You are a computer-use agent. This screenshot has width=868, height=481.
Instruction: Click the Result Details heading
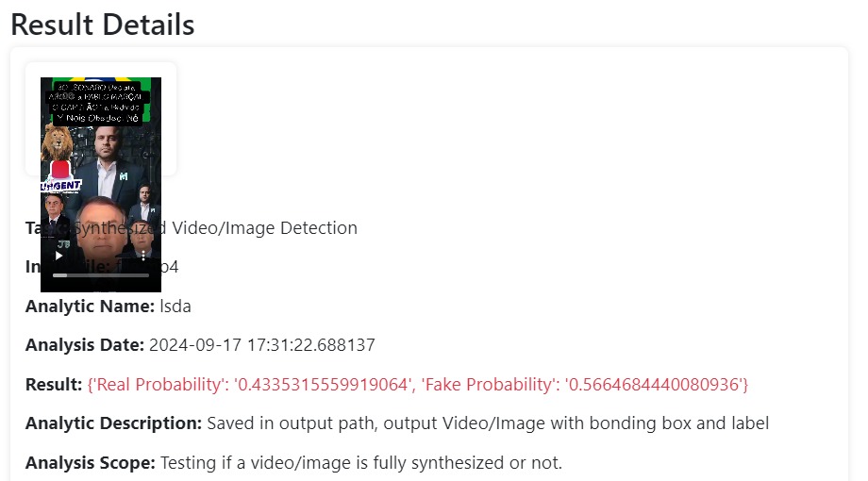click(103, 25)
